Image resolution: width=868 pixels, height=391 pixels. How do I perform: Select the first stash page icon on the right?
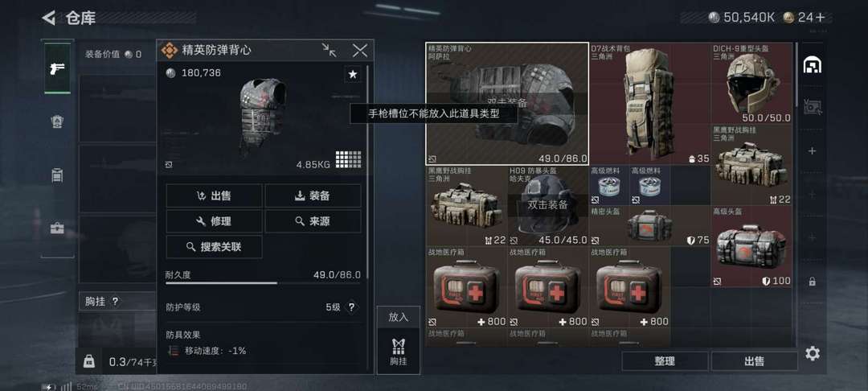coord(812,65)
